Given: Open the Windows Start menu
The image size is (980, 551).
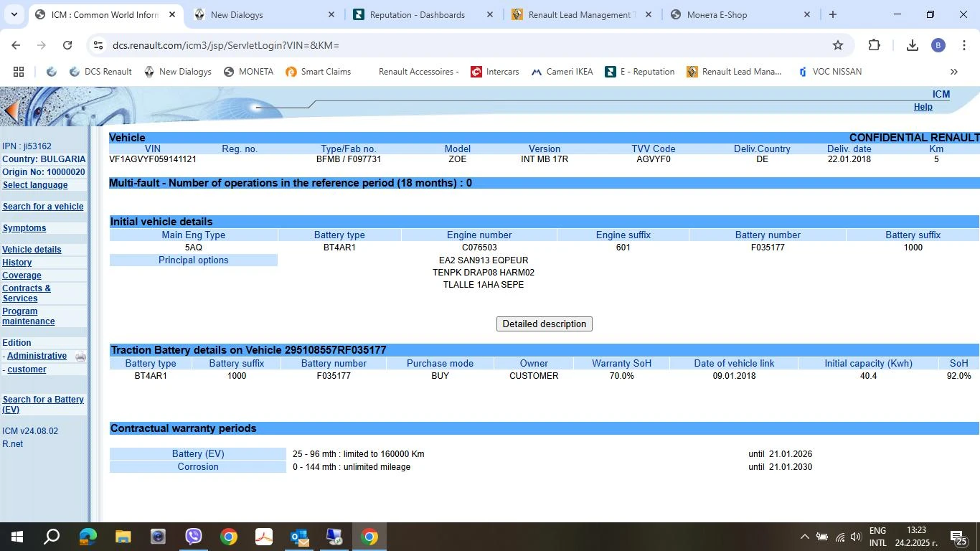Looking at the screenshot, I should (17, 537).
